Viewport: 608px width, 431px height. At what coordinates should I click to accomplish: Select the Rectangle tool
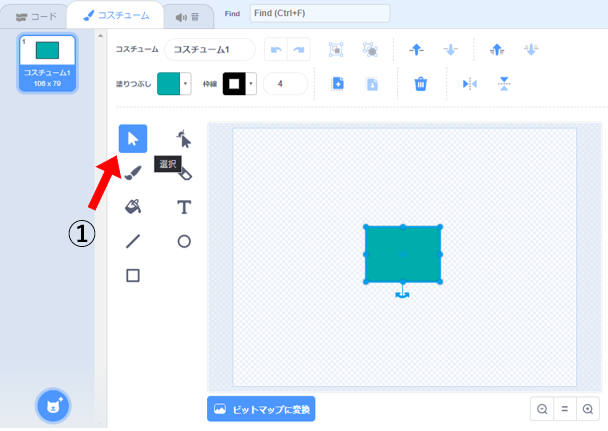coord(133,276)
